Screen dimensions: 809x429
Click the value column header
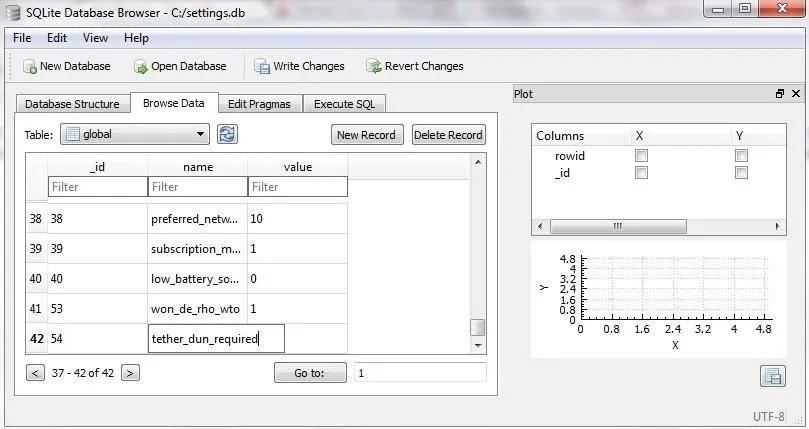coord(298,167)
